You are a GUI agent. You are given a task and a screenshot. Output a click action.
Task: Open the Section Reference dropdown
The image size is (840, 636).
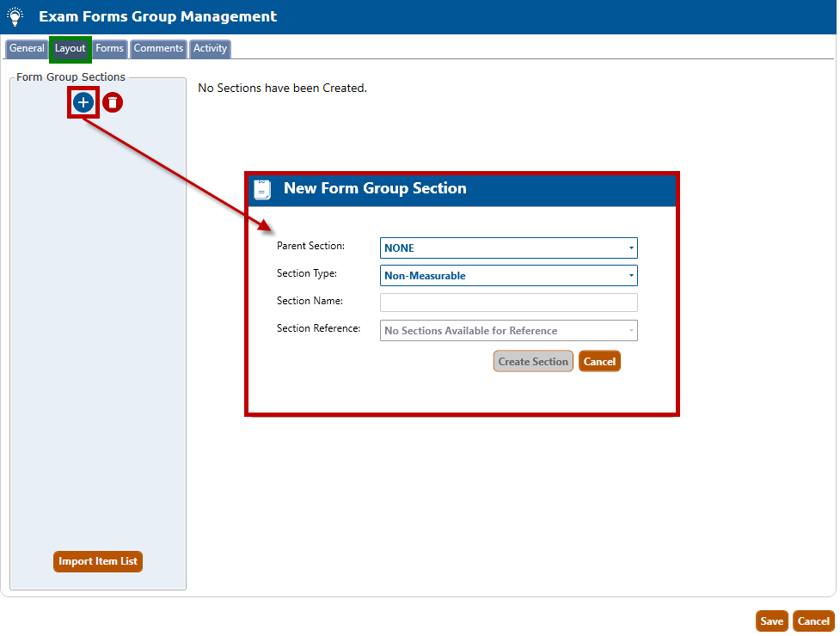click(x=508, y=331)
